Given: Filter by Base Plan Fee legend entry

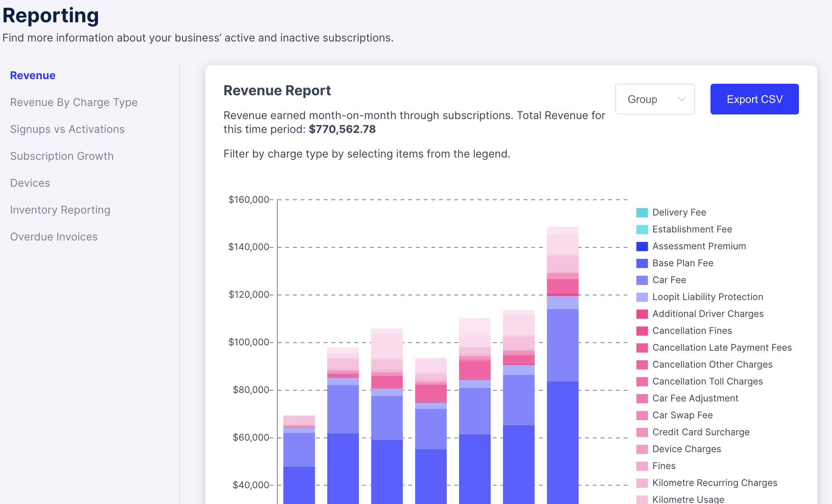Looking at the screenshot, I should coord(682,263).
